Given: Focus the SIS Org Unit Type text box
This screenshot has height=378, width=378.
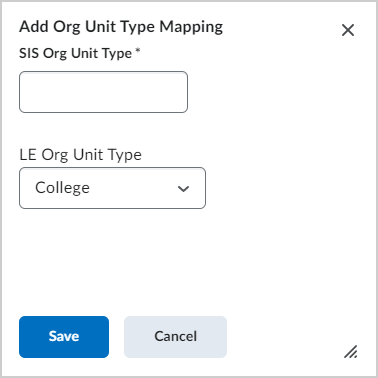Looking at the screenshot, I should tap(103, 92).
